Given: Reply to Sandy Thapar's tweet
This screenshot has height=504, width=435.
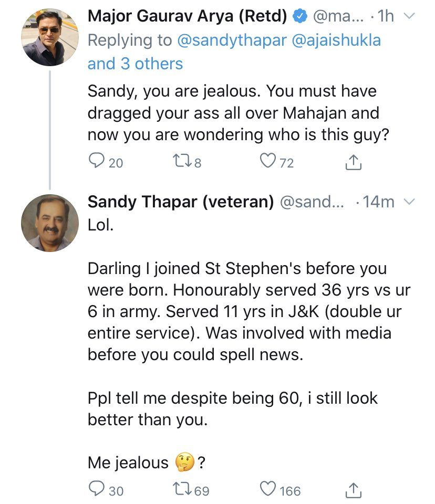Looking at the screenshot, I should coord(96,490).
